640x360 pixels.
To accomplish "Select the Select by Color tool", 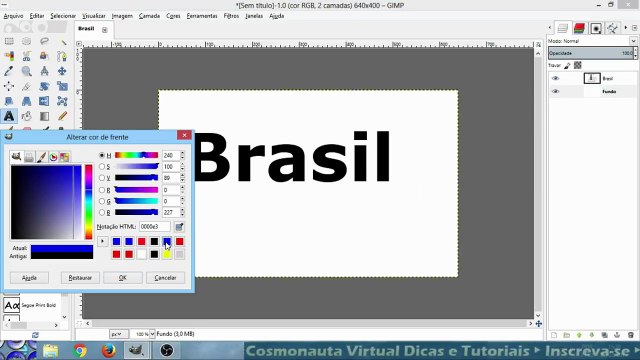I will [x=9, y=56].
